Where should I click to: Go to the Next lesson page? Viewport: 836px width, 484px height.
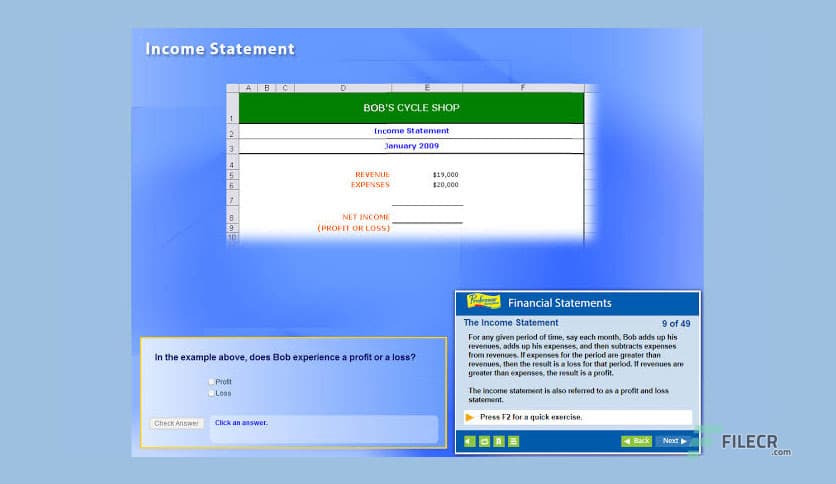pos(674,441)
